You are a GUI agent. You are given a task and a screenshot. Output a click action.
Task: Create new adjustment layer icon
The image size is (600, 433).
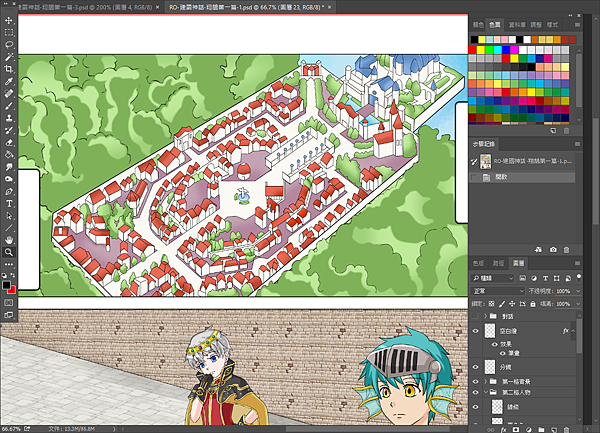(x=528, y=430)
